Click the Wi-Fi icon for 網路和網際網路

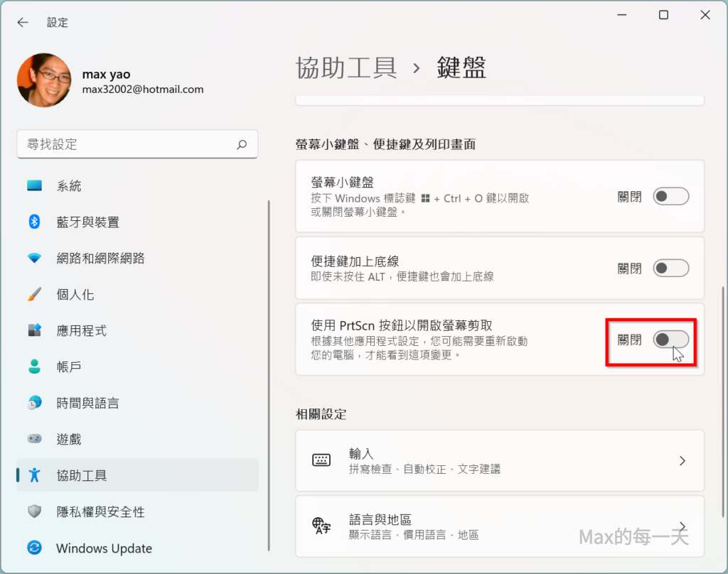coord(34,259)
